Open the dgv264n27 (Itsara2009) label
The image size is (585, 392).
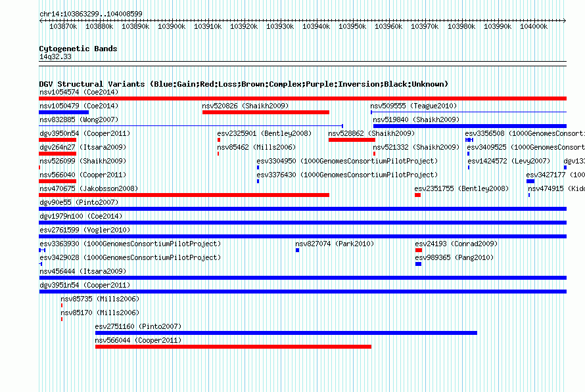(x=83, y=147)
